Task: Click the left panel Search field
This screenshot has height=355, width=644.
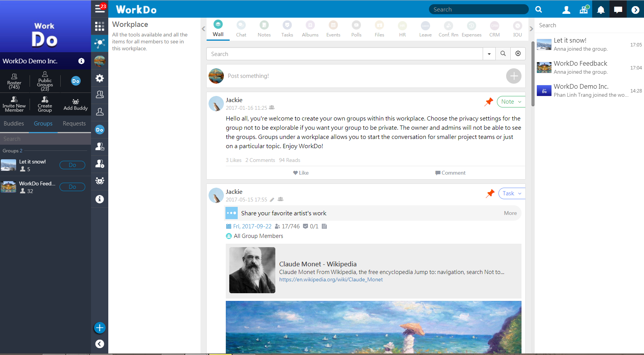Action: (45, 139)
